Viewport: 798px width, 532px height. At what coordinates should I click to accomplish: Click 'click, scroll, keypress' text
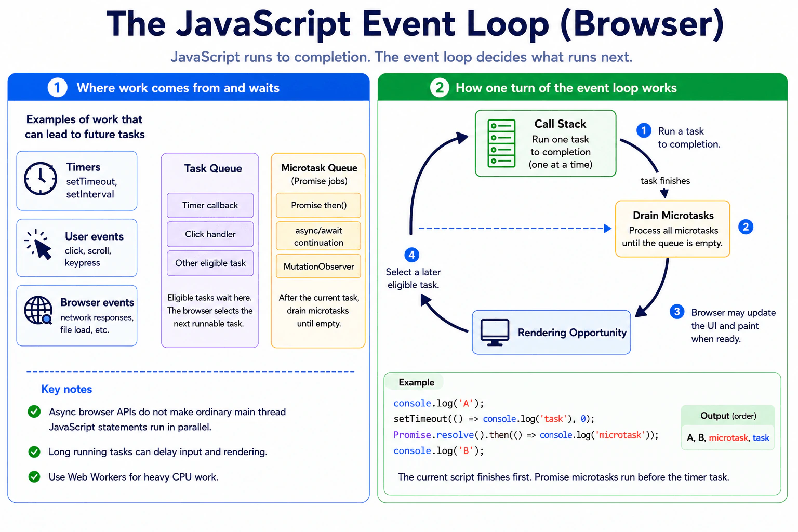point(88,257)
